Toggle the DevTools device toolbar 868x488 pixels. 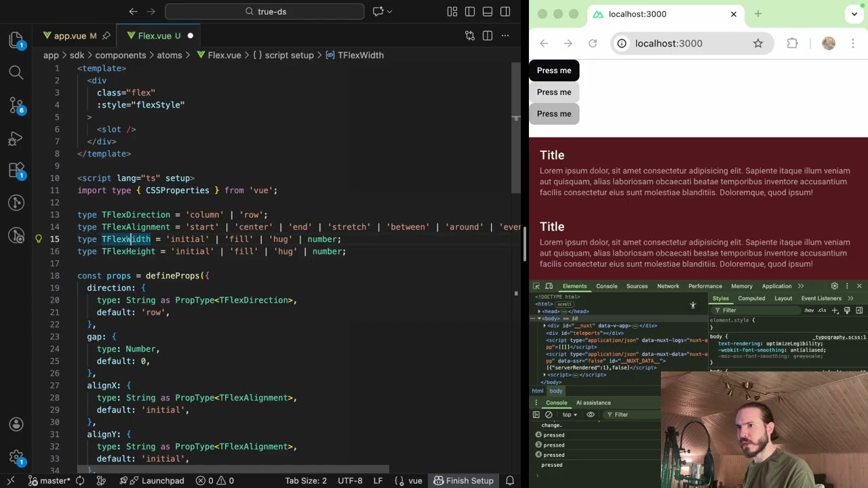tap(549, 286)
